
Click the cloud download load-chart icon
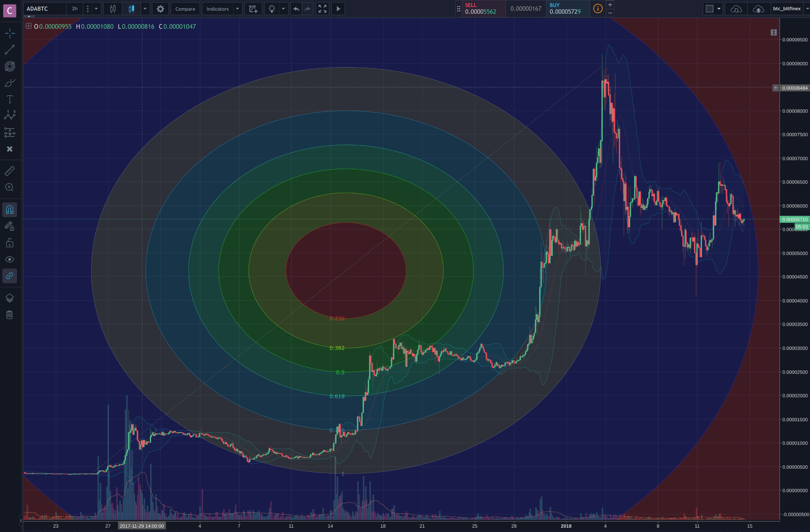click(x=736, y=8)
